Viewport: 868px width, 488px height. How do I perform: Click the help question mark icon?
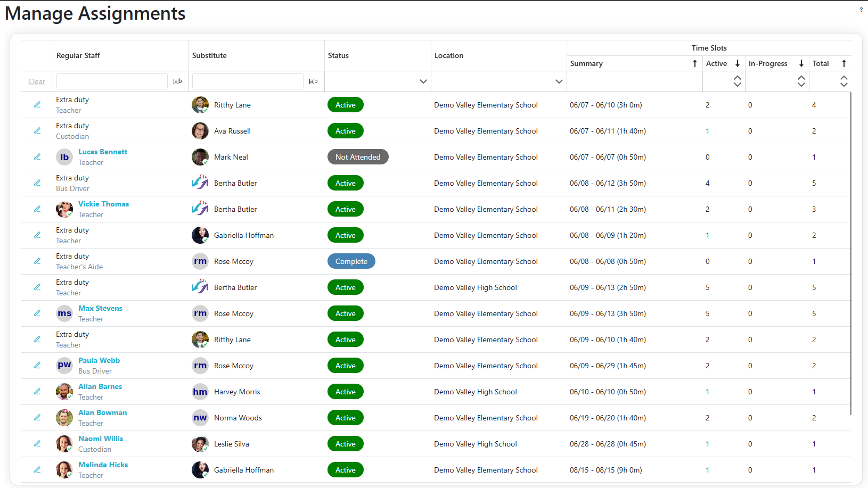point(861,10)
